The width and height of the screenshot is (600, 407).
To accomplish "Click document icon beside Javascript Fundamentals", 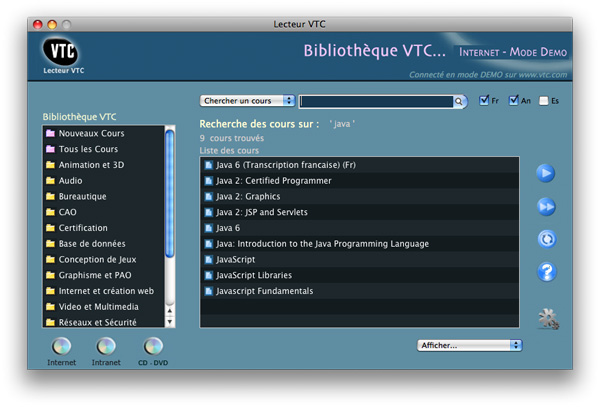I will (209, 291).
